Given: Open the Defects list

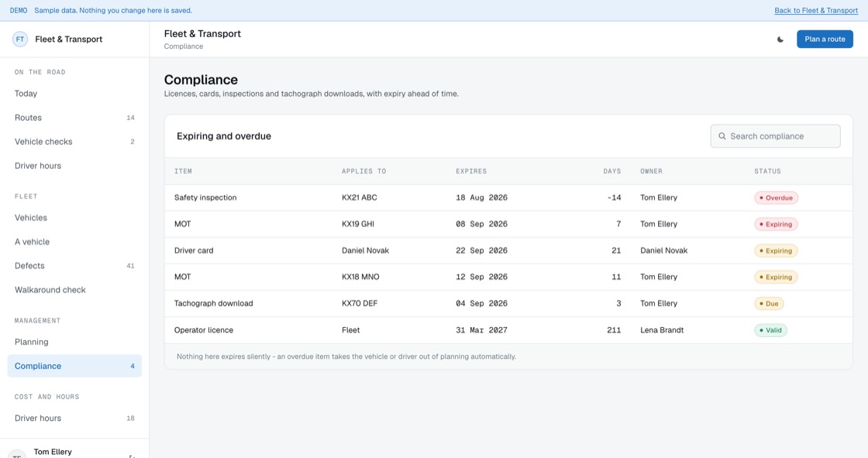Looking at the screenshot, I should pos(74,266).
